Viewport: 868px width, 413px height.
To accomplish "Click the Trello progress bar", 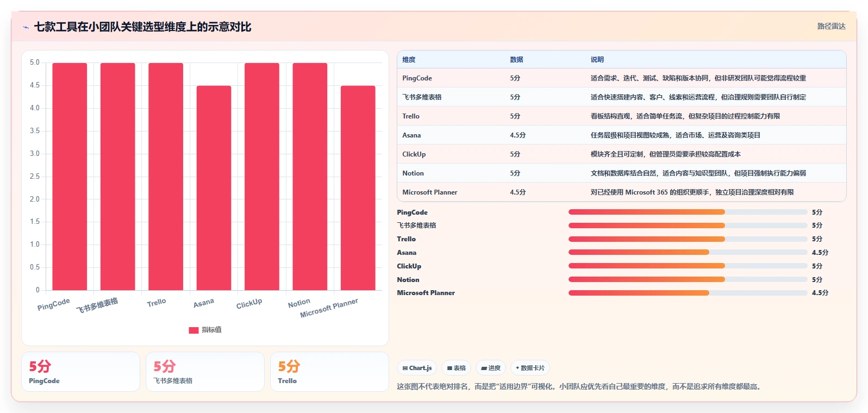I will pos(688,239).
